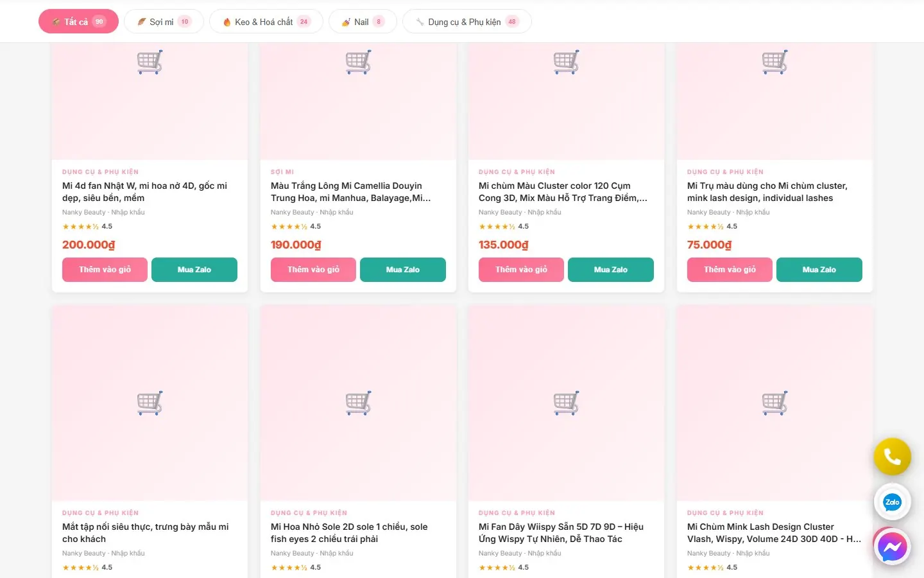Click the 75.000₫ price
Screen dimensions: 924x578
pyautogui.click(x=709, y=245)
